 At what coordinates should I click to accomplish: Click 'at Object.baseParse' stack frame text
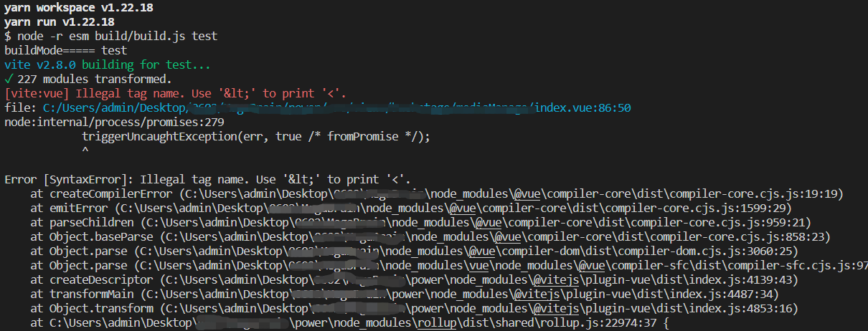pos(94,236)
